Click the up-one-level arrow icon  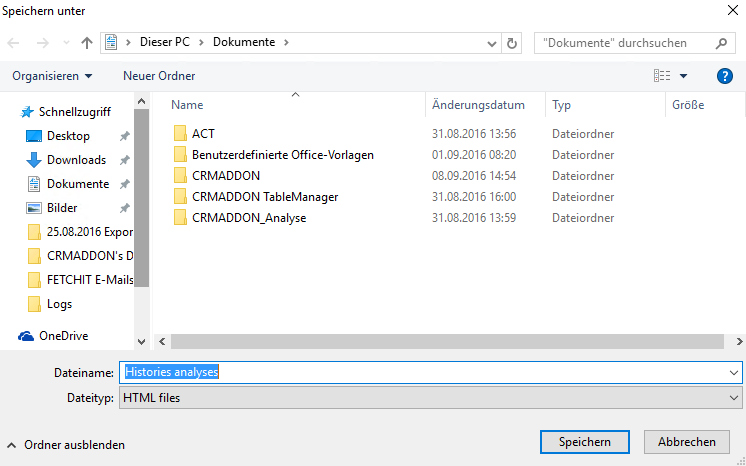(x=87, y=43)
